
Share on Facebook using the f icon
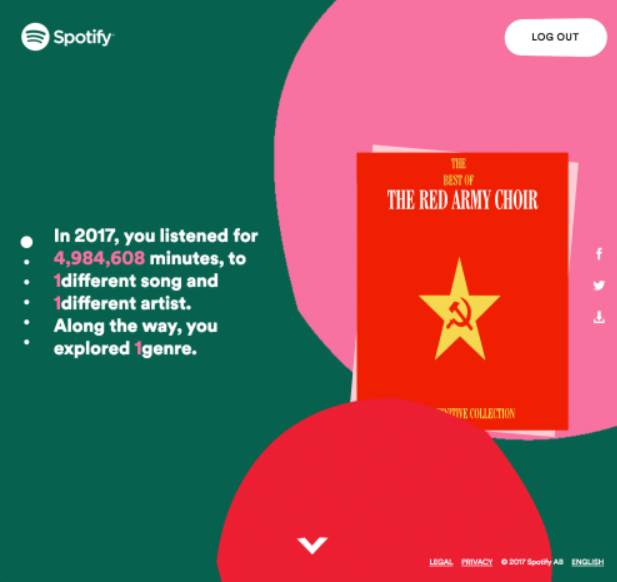tap(599, 254)
